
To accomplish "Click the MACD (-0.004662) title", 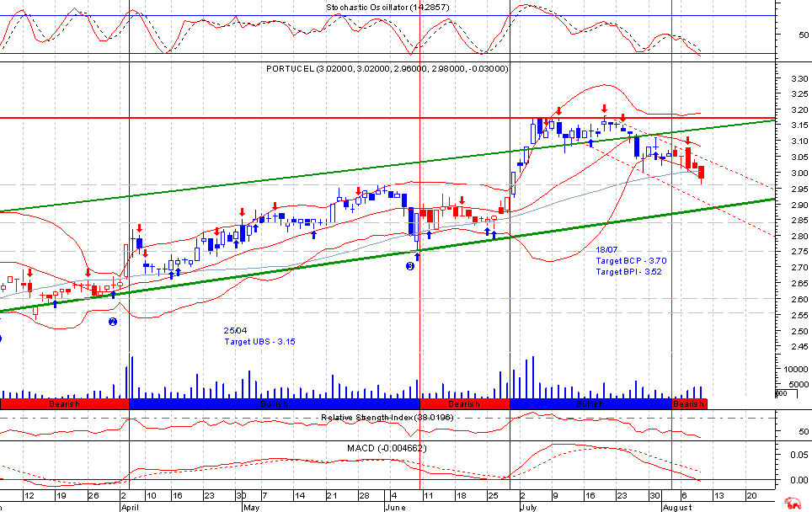I will click(x=387, y=448).
